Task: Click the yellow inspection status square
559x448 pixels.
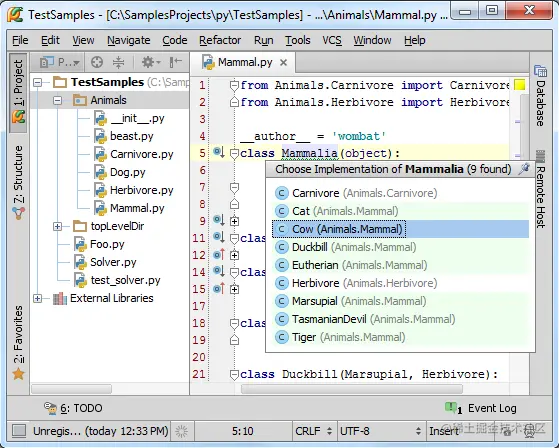Action: [520, 85]
